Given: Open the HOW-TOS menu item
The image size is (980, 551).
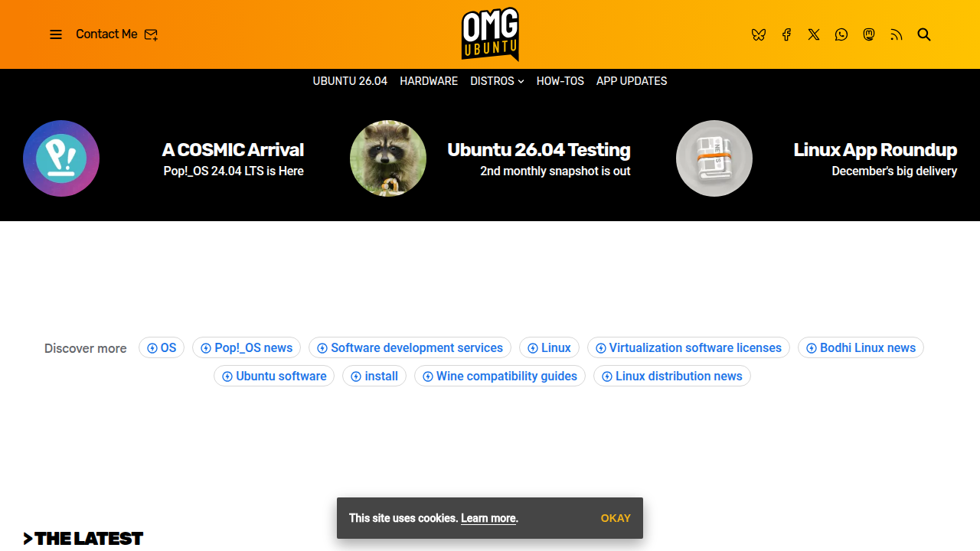Looking at the screenshot, I should 560,81.
